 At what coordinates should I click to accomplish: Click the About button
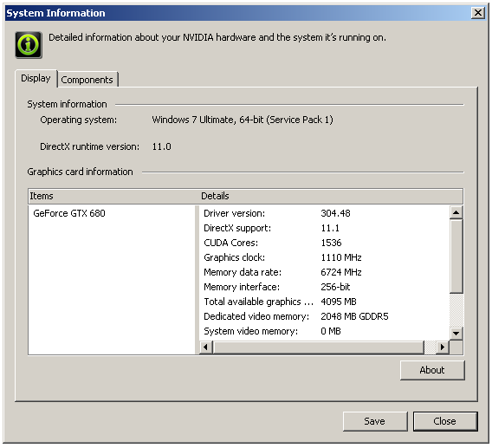click(x=432, y=370)
